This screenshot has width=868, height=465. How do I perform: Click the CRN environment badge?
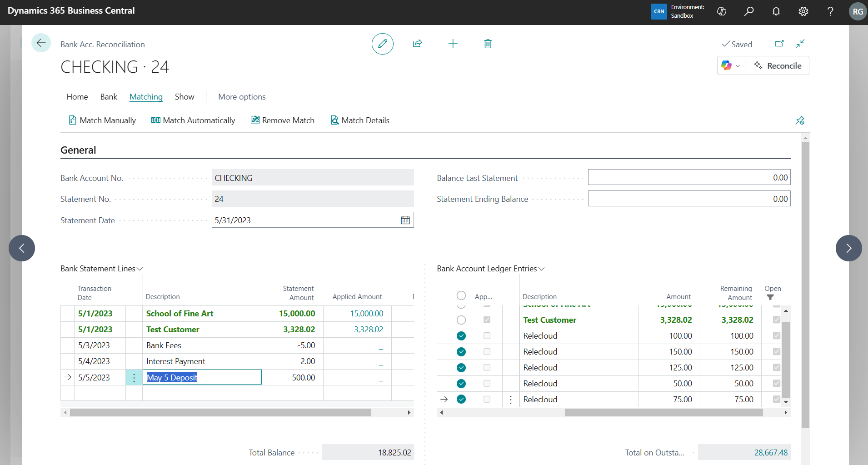pos(659,11)
